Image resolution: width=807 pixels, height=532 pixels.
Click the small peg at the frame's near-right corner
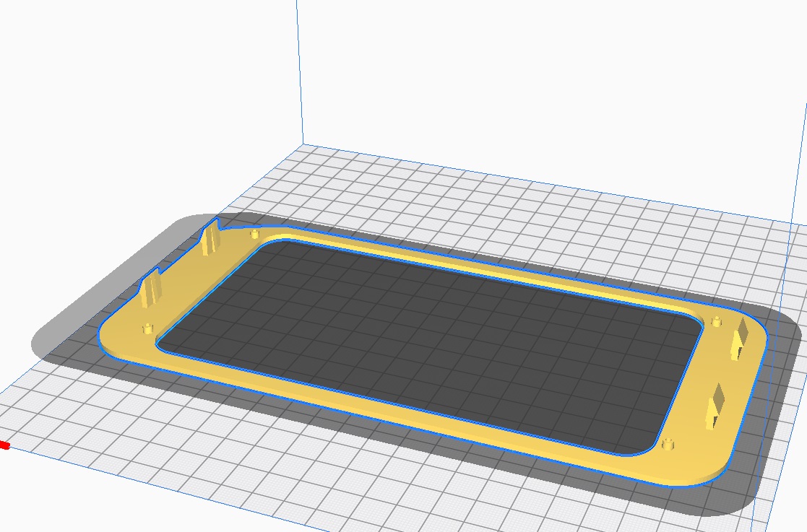click(668, 443)
